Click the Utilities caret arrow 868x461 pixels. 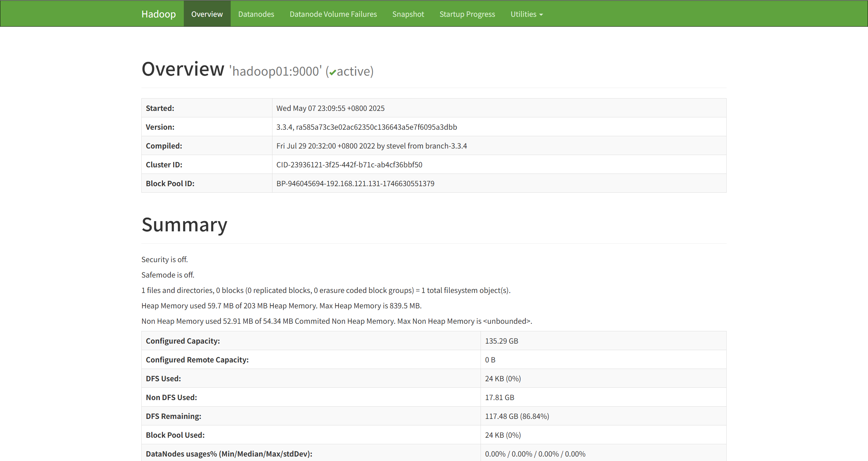541,15
